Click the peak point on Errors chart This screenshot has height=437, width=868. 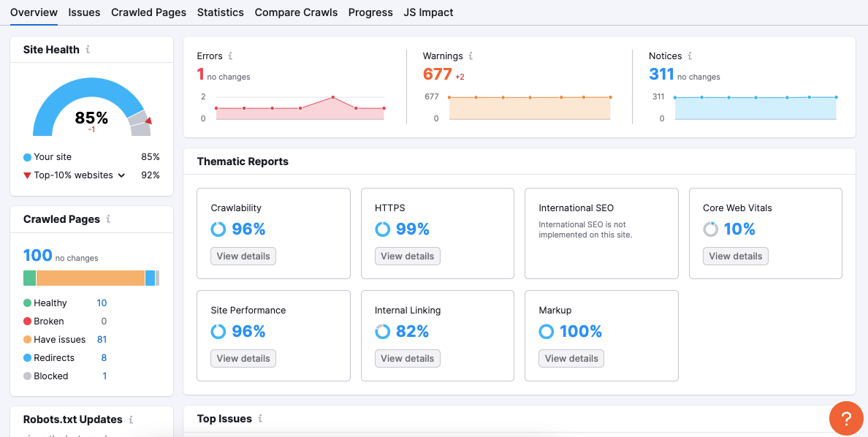pyautogui.click(x=332, y=97)
